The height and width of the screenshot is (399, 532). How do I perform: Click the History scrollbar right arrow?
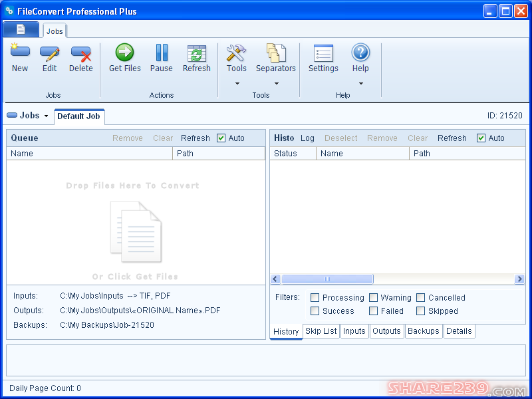[x=519, y=279]
